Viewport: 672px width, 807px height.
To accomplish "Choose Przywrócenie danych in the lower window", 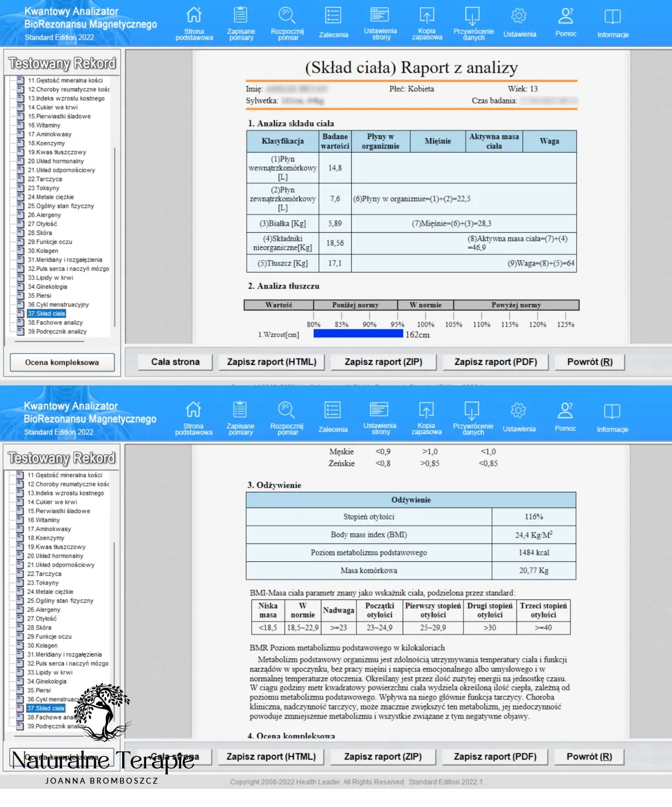I will [x=473, y=418].
